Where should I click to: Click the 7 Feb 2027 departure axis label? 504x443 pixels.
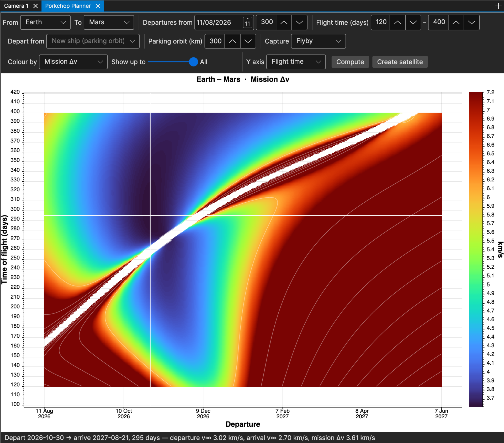283,413
